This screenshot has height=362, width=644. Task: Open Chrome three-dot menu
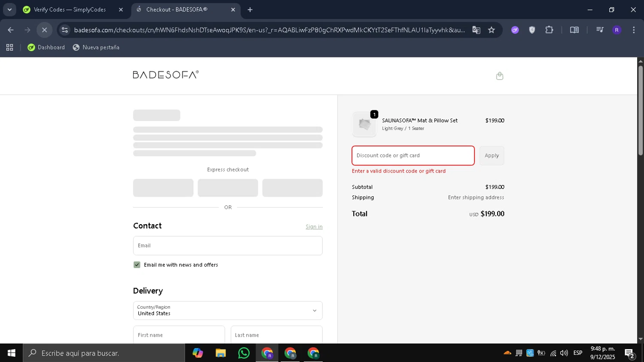click(634, 30)
